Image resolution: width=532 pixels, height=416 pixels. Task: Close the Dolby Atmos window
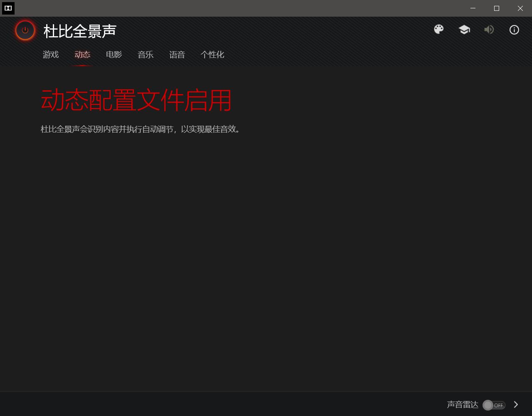click(520, 8)
